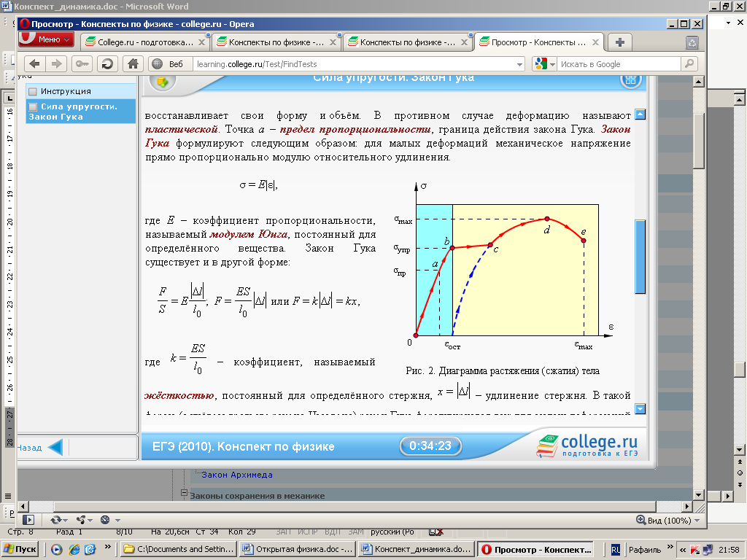Go to Opera home page
The height and width of the screenshot is (560, 747).
(x=133, y=64)
